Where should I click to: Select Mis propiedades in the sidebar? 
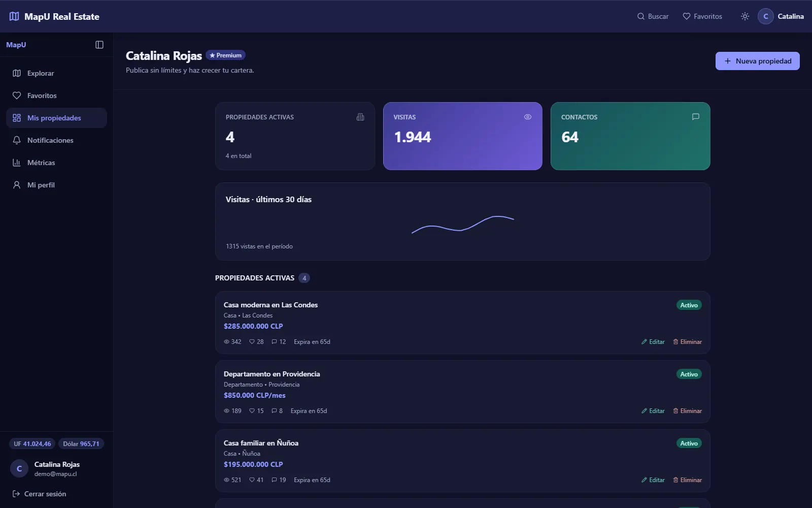coord(56,118)
